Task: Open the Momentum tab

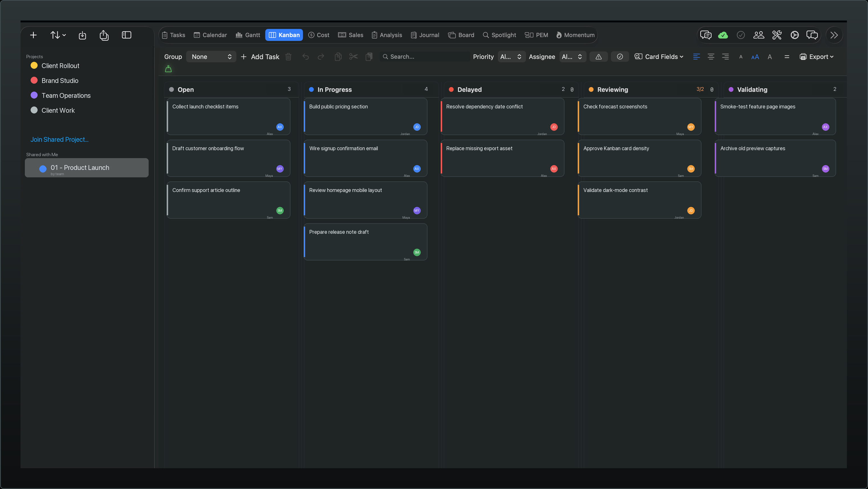Action: (575, 35)
